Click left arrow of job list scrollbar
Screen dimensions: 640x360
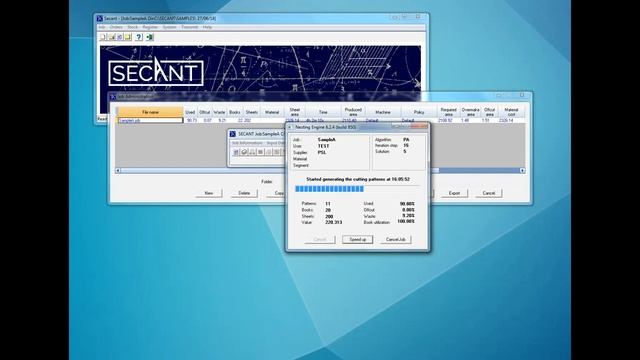pos(118,170)
